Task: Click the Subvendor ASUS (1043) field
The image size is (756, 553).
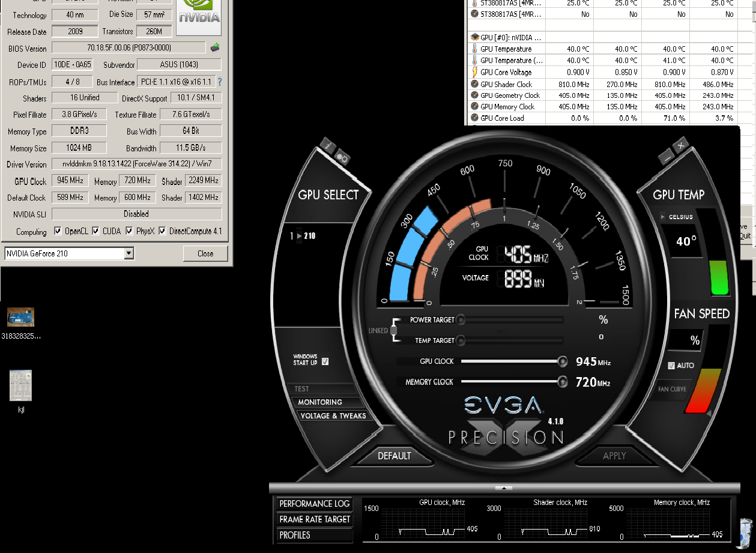Action: click(x=180, y=65)
